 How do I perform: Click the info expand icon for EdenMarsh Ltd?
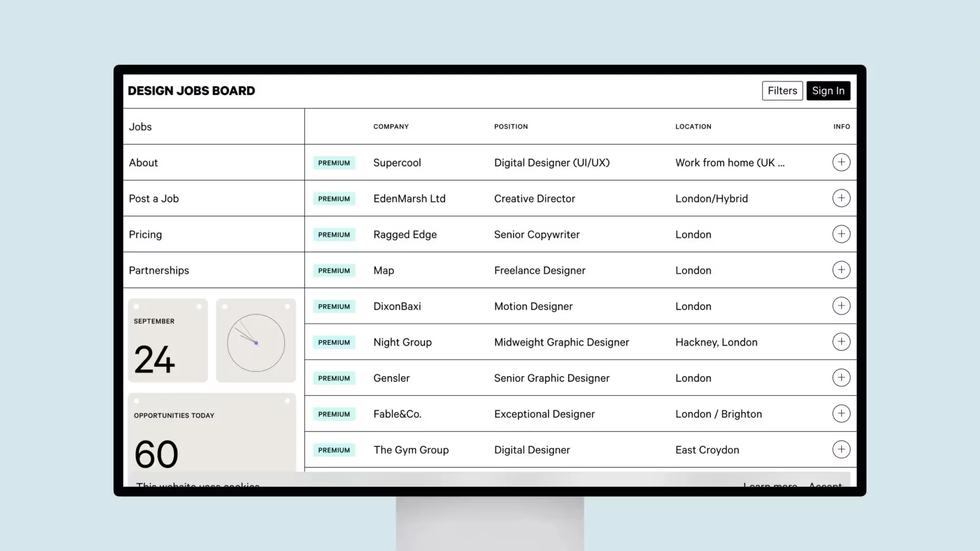[841, 198]
